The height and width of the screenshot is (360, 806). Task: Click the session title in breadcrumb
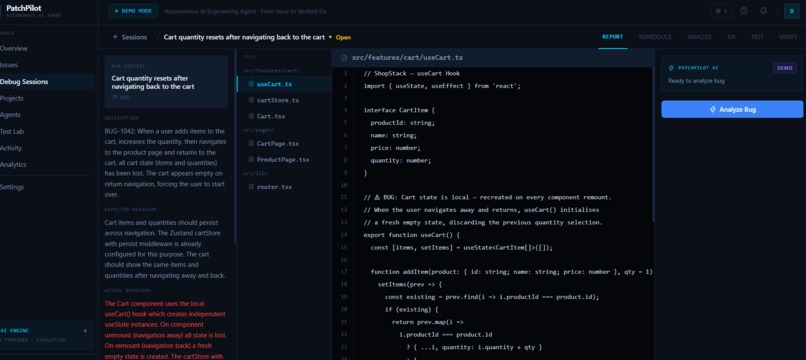coord(244,37)
